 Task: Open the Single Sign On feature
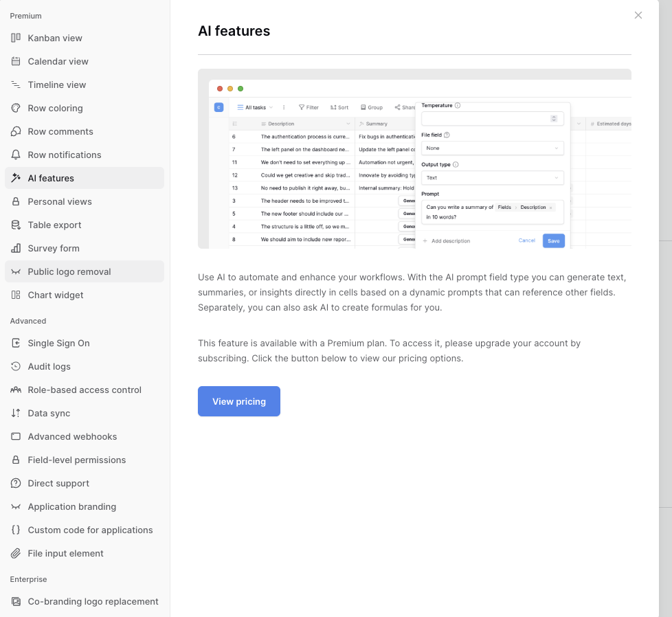tap(58, 343)
